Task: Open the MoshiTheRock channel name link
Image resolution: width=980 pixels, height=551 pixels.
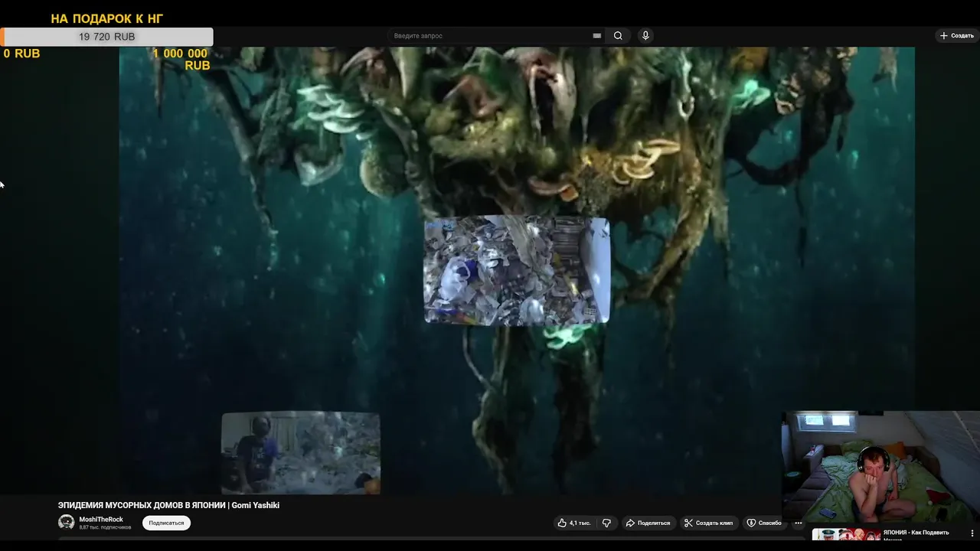Action: coord(101,520)
